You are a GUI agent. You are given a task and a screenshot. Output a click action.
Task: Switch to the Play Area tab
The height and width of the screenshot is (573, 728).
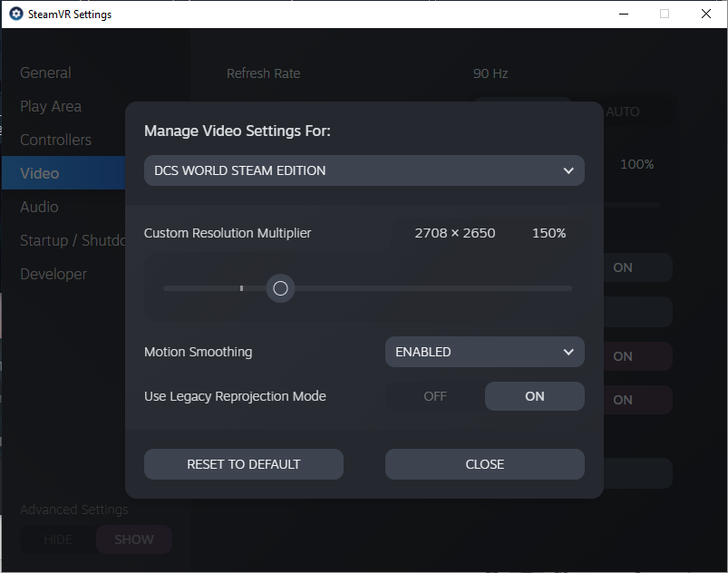51,106
